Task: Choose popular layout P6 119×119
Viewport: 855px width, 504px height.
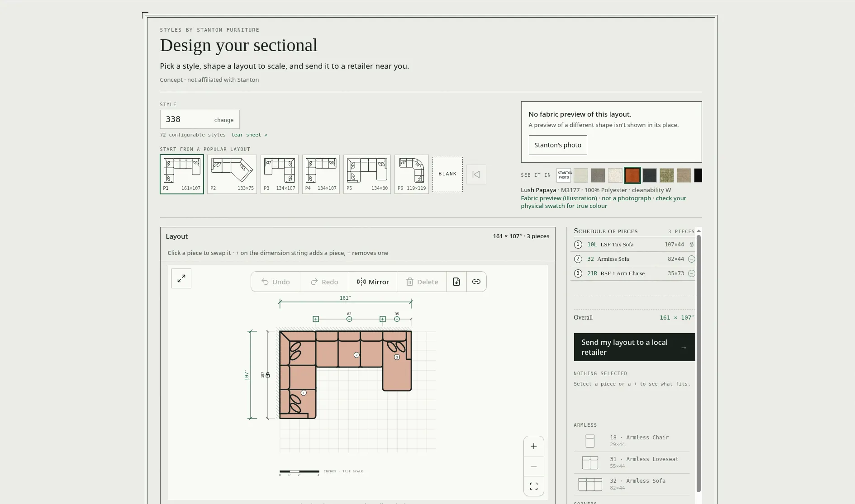Action: pyautogui.click(x=412, y=174)
